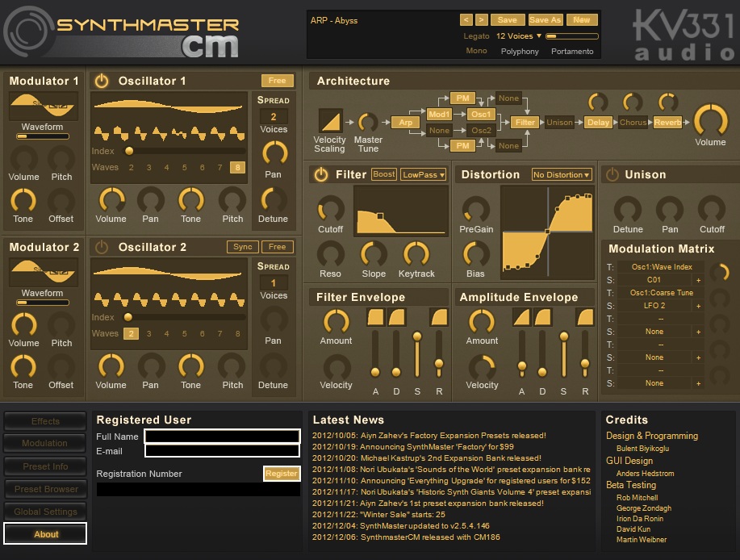This screenshot has width=740, height=560.
Task: Click the main Volume knob in Architecture
Action: pos(710,120)
